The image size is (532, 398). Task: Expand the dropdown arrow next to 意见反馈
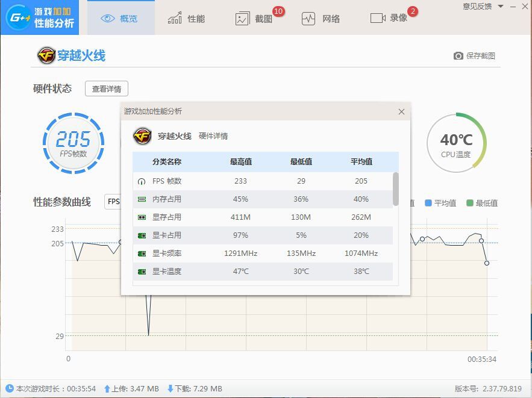click(501, 6)
